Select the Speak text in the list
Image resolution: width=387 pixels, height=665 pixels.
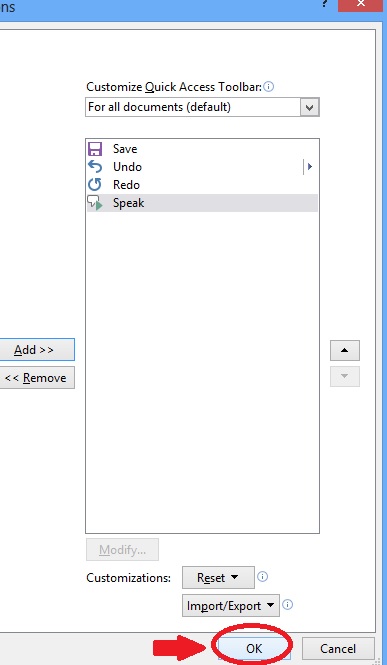point(128,203)
